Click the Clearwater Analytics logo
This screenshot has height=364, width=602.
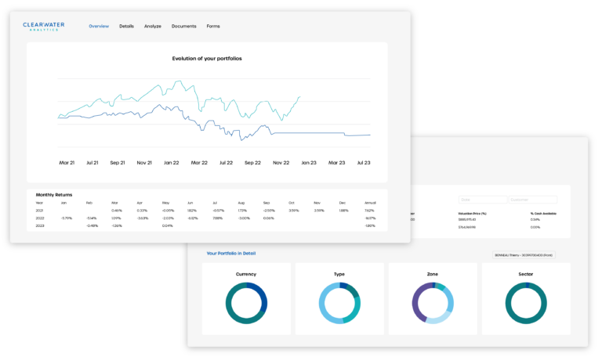[43, 26]
